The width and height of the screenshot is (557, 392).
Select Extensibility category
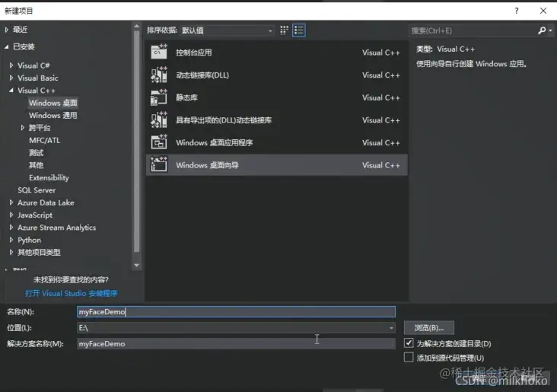pos(49,177)
